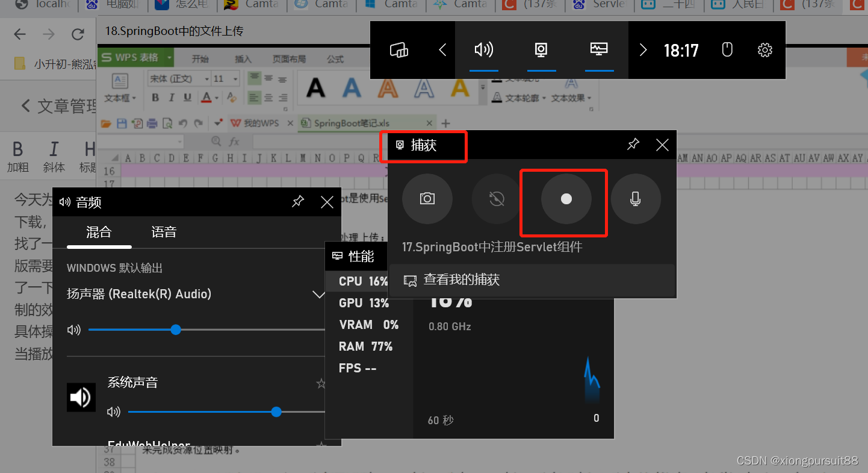Switch to the 语音 audio tab
868x473 pixels.
click(x=164, y=233)
